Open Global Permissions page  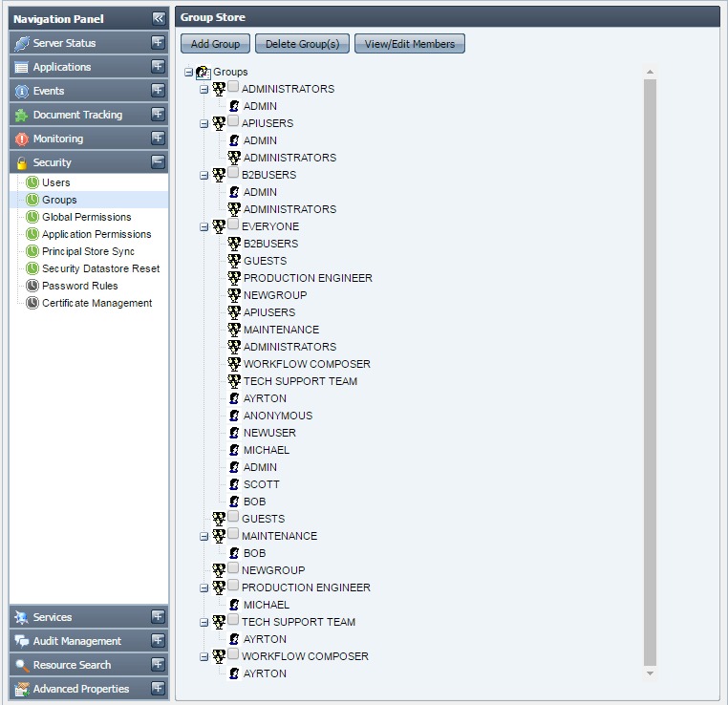(x=87, y=217)
